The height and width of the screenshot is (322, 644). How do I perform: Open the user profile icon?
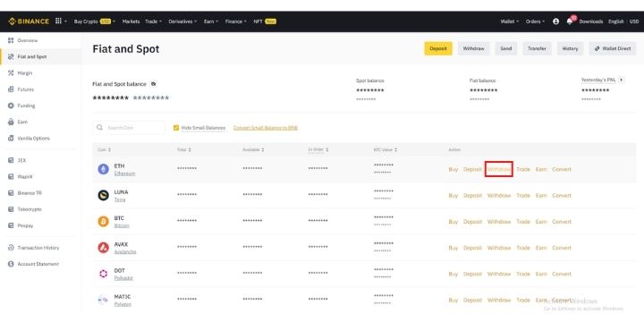click(x=555, y=21)
